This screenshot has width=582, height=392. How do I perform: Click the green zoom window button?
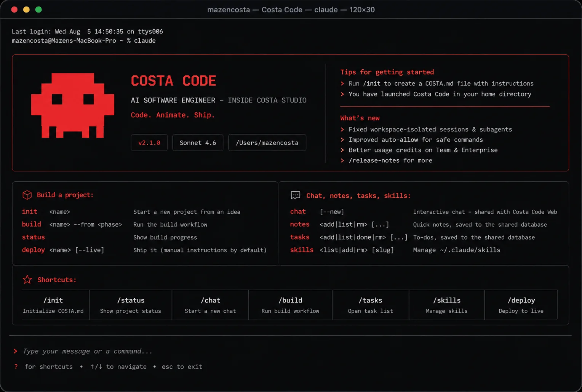click(x=38, y=10)
